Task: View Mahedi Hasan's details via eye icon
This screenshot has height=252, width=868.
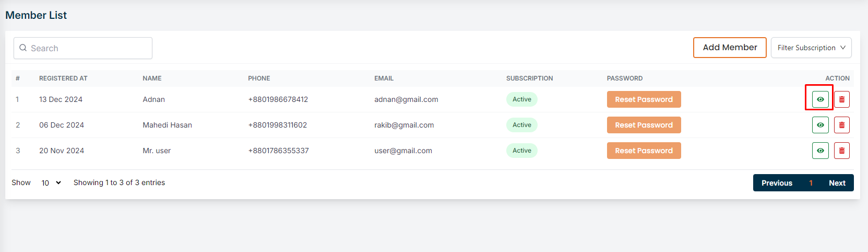Action: point(820,125)
